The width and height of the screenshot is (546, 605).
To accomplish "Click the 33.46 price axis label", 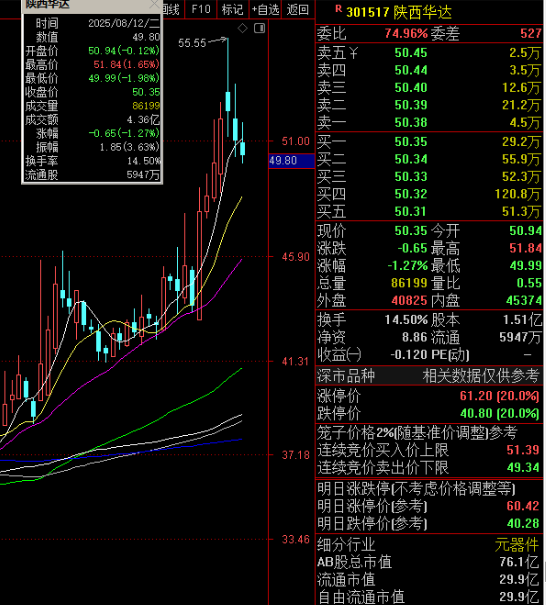I will pyautogui.click(x=295, y=539).
